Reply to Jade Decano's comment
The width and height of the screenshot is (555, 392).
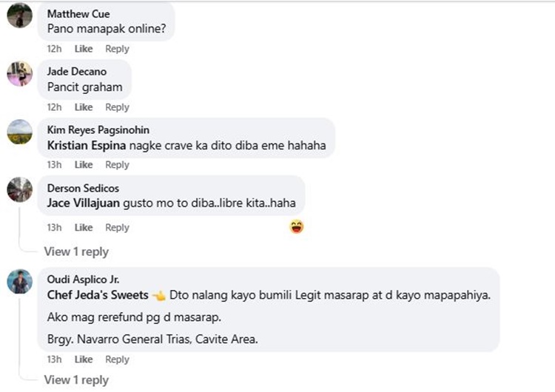(x=117, y=107)
